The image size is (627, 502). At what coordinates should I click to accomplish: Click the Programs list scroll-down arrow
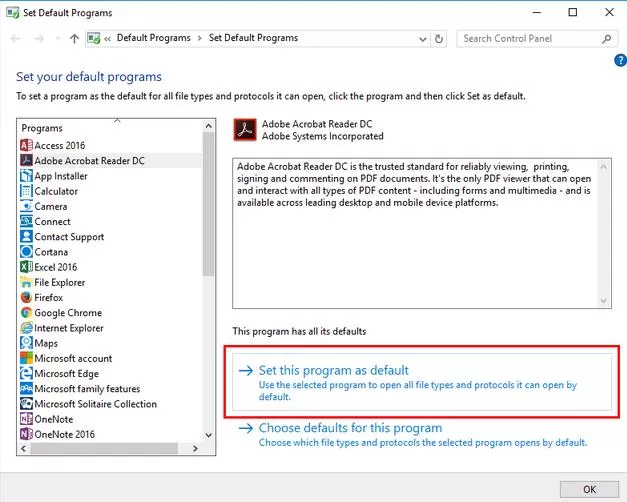pyautogui.click(x=208, y=435)
